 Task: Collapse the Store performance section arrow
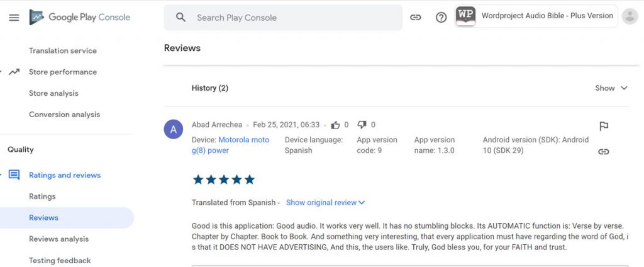(x=13, y=72)
